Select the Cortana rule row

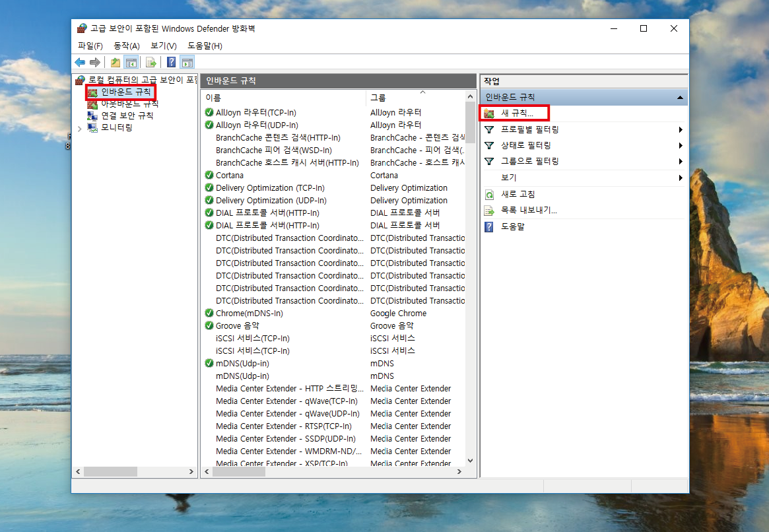333,176
